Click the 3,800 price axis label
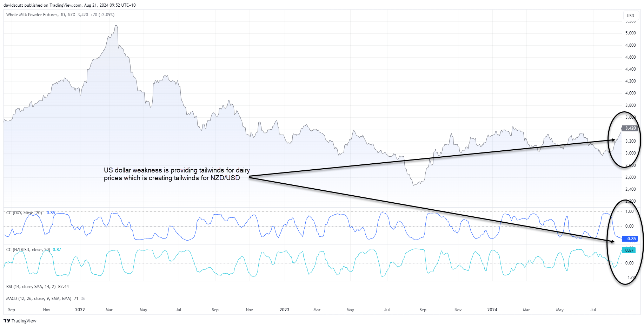This screenshot has height=327, width=644. 630,105
